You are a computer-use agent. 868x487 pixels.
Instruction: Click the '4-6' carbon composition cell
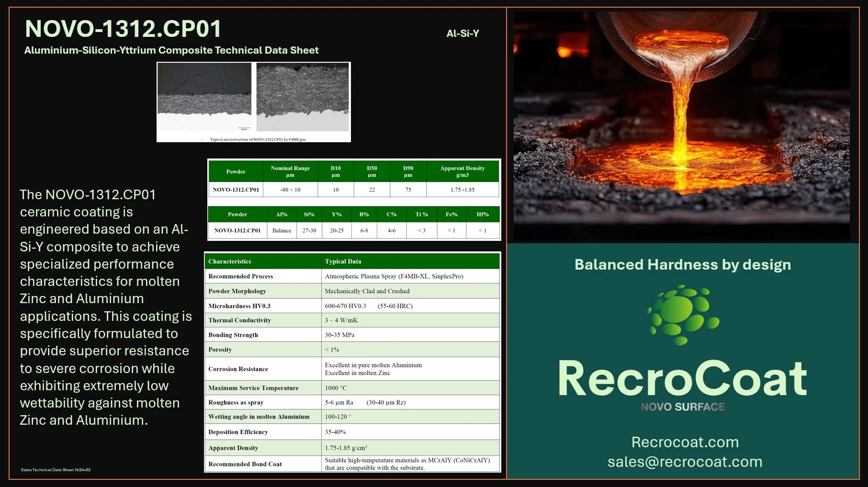[x=392, y=230]
